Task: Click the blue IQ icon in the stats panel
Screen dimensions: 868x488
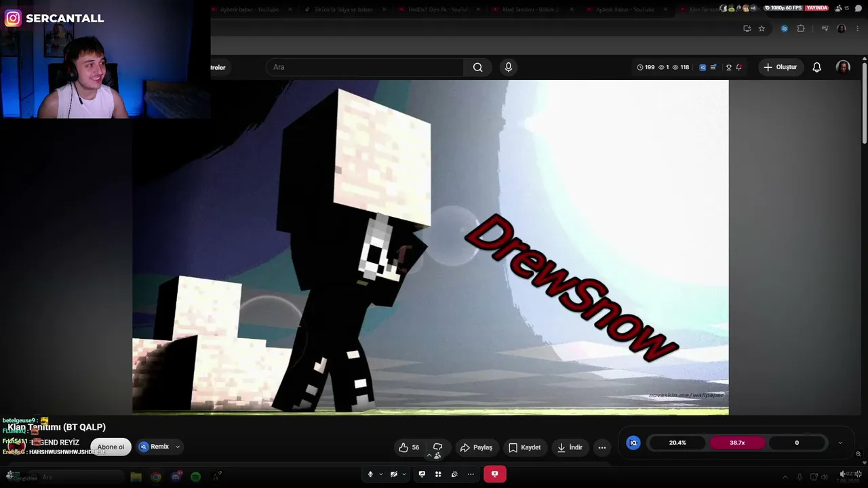Action: pyautogui.click(x=633, y=443)
